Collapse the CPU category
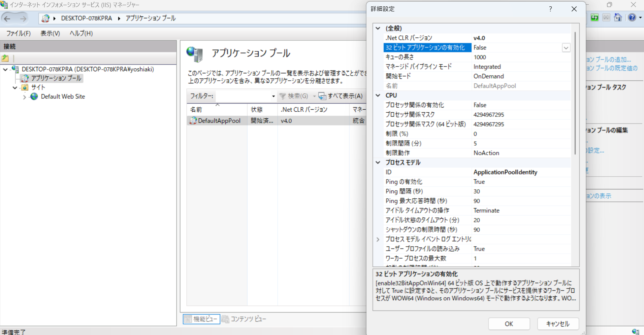Screen dimensions: 644x335 coord(378,96)
